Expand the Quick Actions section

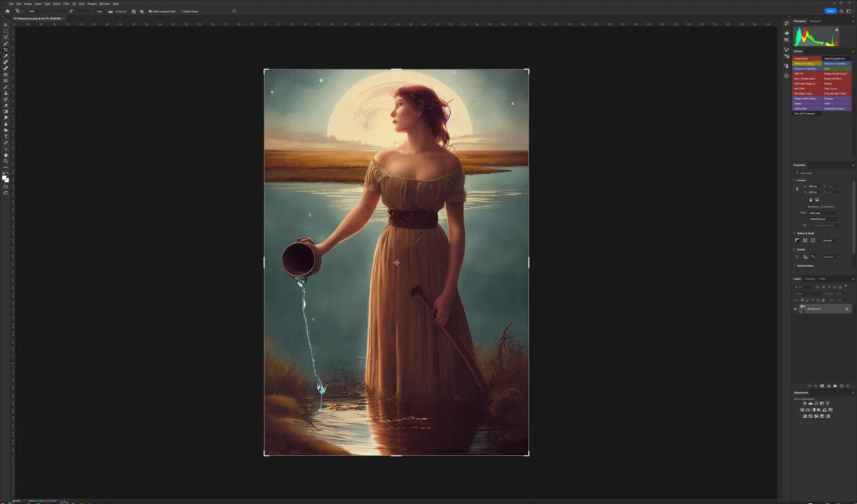[794, 266]
